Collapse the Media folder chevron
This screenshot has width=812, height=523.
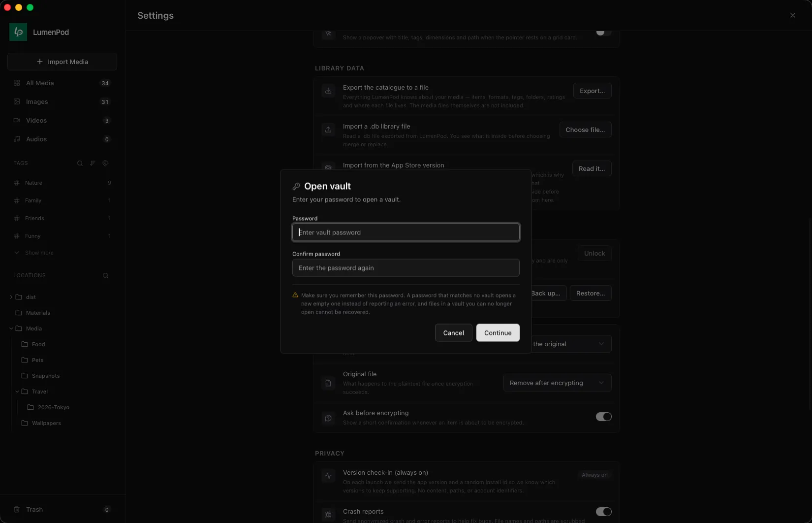tap(11, 328)
